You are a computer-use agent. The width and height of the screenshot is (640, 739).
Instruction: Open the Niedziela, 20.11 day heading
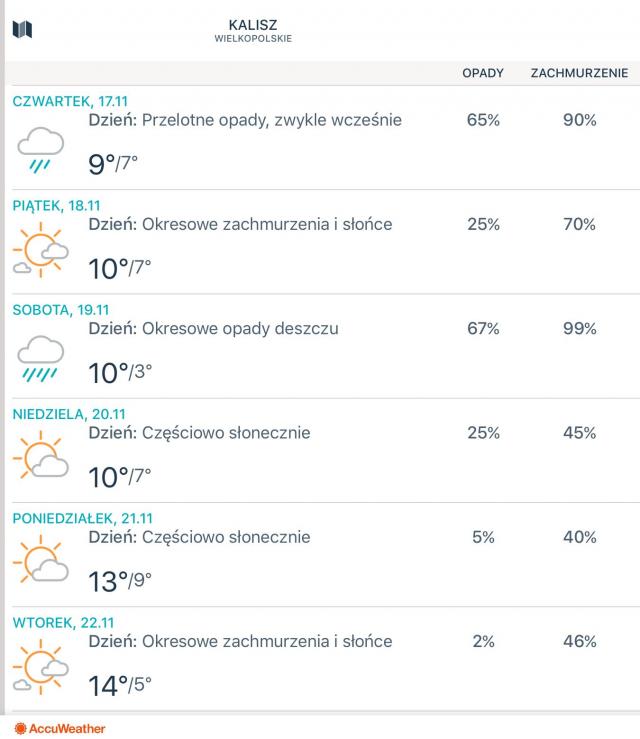[69, 414]
